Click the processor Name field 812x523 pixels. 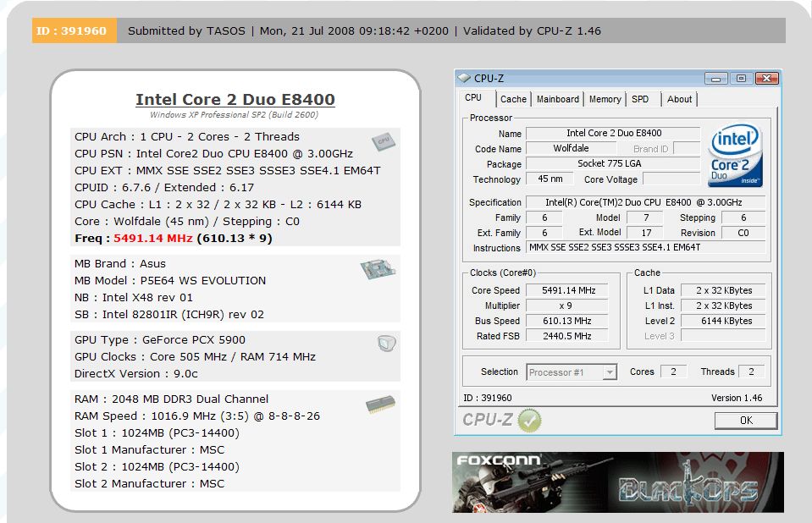pos(613,134)
